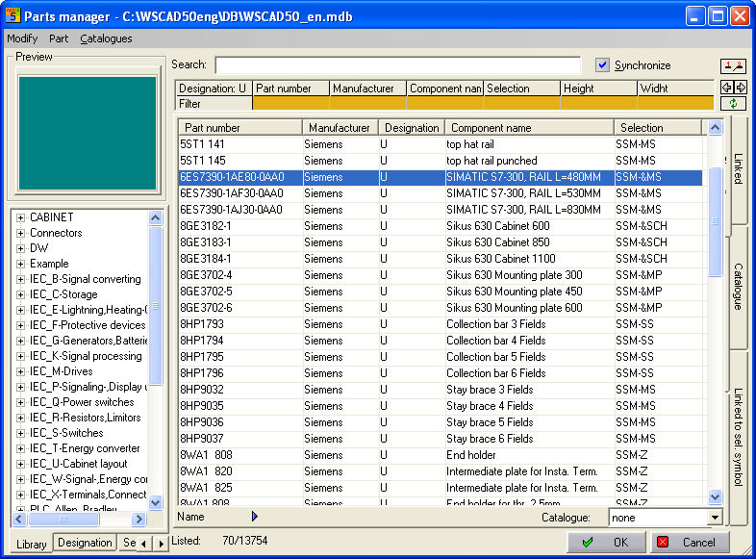Image resolution: width=756 pixels, height=559 pixels.
Task: Click library tree horizontal scroll left arrow
Action: (19, 519)
